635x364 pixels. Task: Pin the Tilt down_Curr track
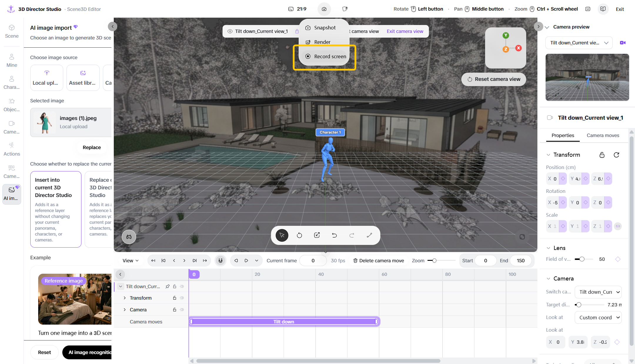tap(168, 286)
